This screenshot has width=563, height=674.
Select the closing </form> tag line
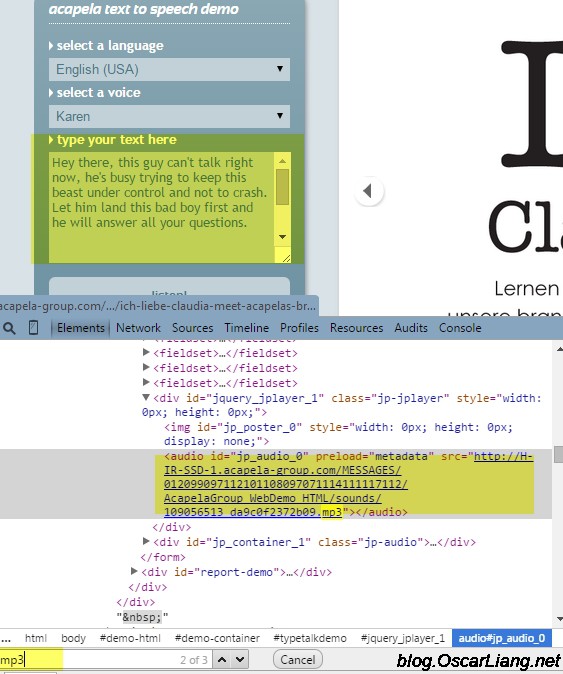click(x=163, y=557)
